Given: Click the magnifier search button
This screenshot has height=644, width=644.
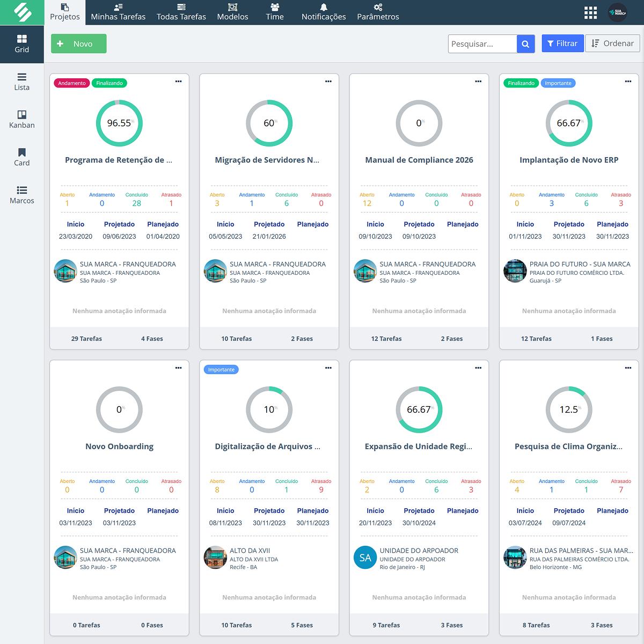Looking at the screenshot, I should pyautogui.click(x=525, y=44).
